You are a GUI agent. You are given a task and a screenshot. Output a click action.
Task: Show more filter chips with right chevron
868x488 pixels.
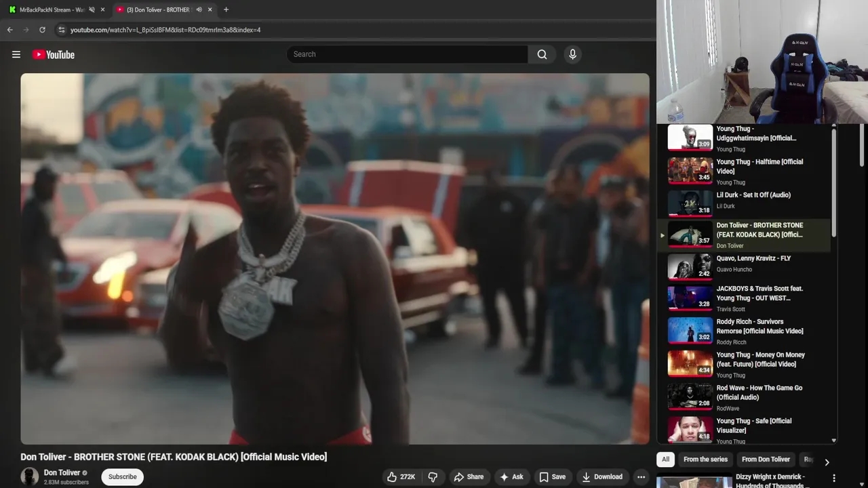[826, 462]
